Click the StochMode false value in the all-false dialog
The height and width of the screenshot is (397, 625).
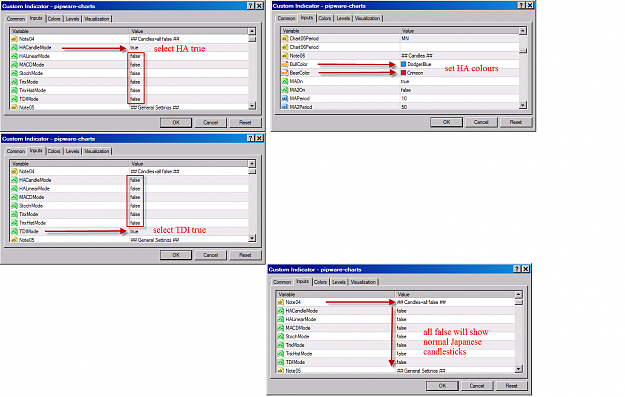tap(402, 336)
